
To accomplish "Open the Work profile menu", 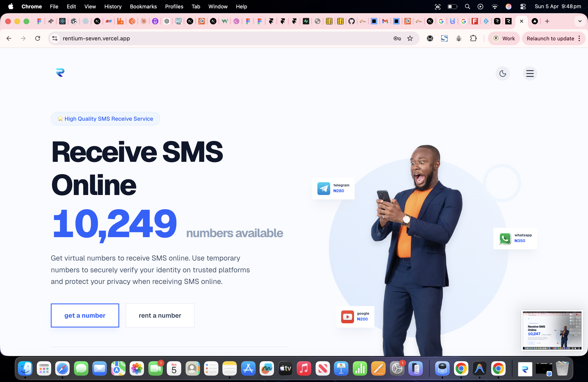I will click(x=504, y=38).
